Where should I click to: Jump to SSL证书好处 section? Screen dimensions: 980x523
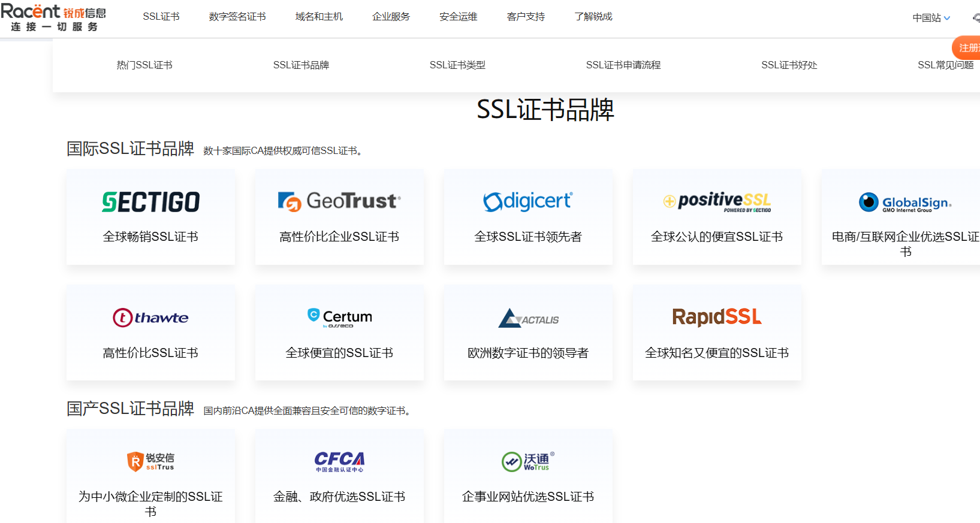789,65
